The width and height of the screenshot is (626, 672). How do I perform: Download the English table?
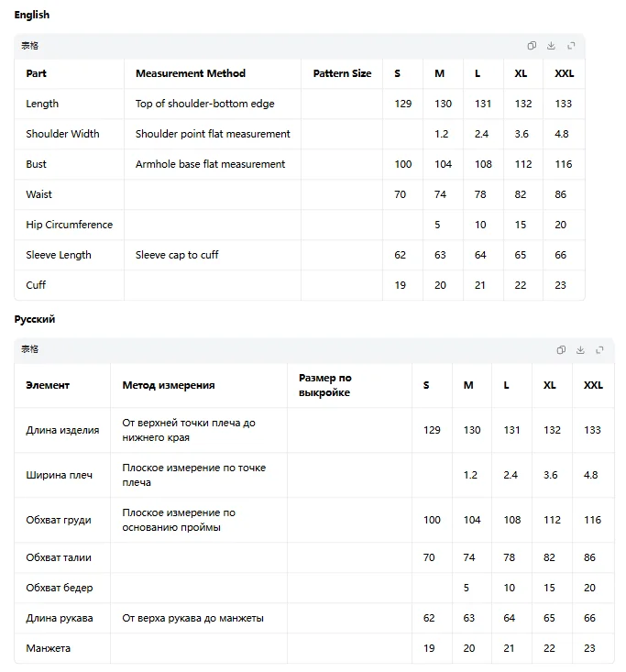[552, 46]
